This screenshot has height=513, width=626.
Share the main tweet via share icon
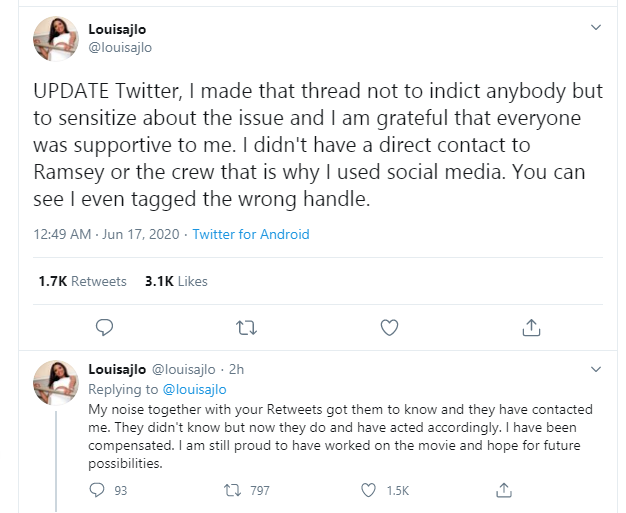(532, 327)
